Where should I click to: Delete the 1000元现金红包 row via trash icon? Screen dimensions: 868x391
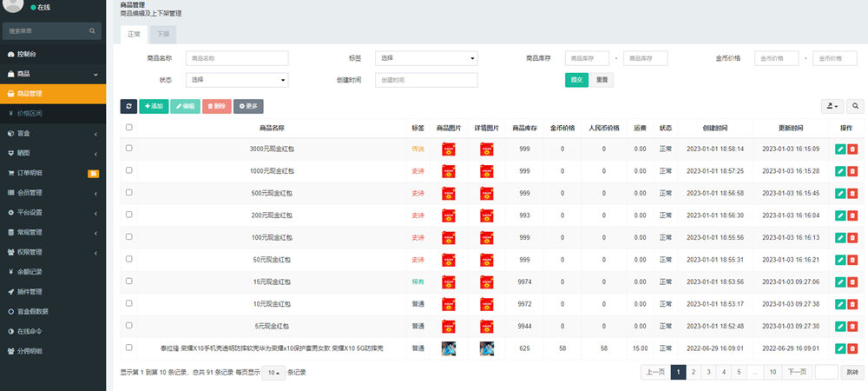(852, 171)
